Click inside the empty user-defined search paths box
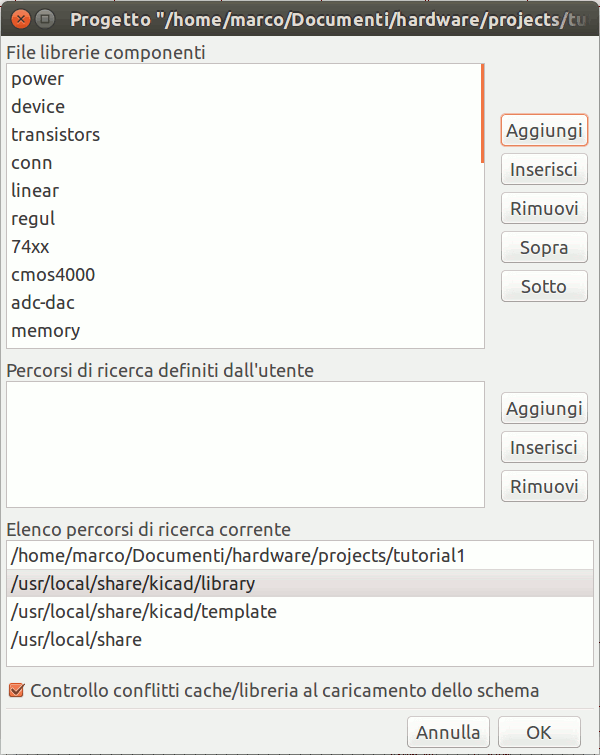Viewport: 600px width, 755px height. [x=245, y=444]
